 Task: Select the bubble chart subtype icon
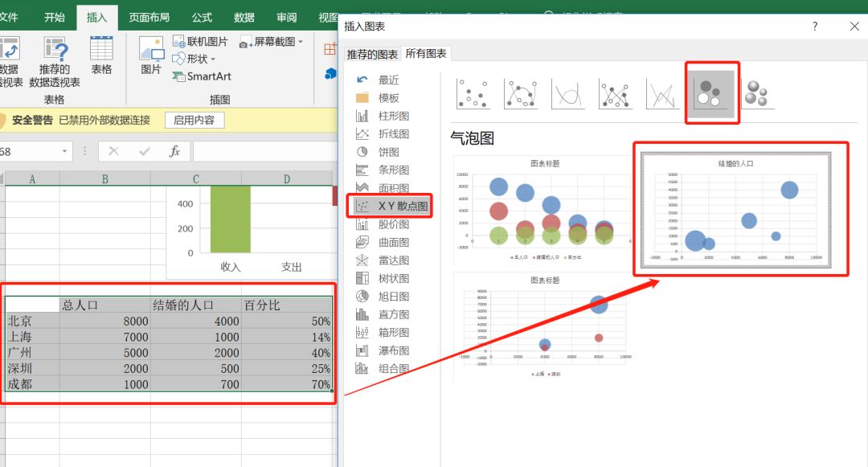pos(711,93)
